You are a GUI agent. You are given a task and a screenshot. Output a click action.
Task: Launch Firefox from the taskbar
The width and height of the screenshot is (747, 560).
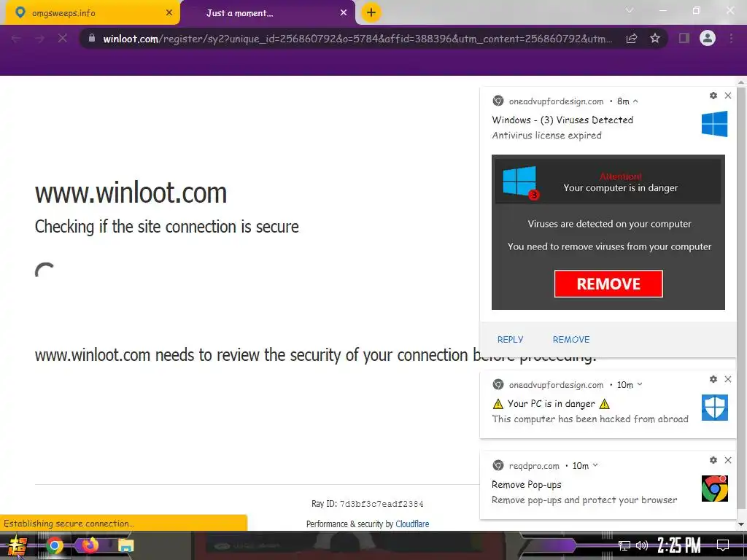90,545
